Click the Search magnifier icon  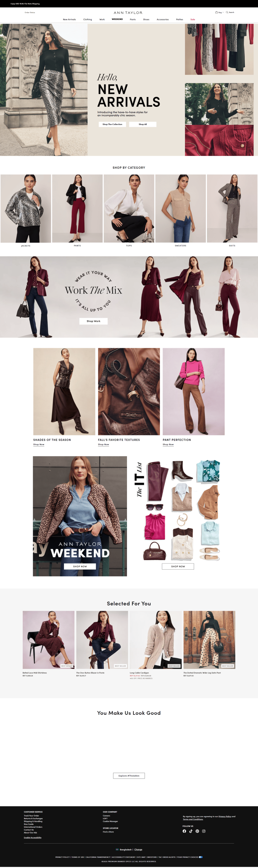tap(227, 12)
